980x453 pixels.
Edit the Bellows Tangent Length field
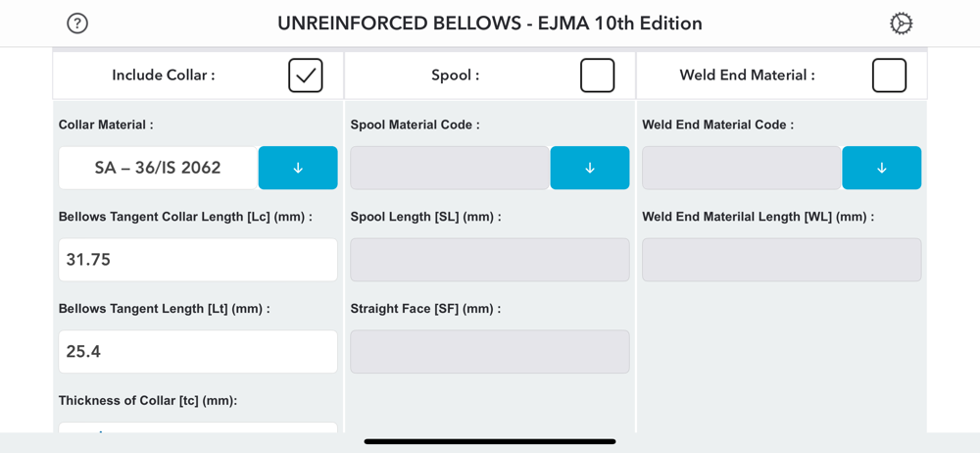(198, 351)
